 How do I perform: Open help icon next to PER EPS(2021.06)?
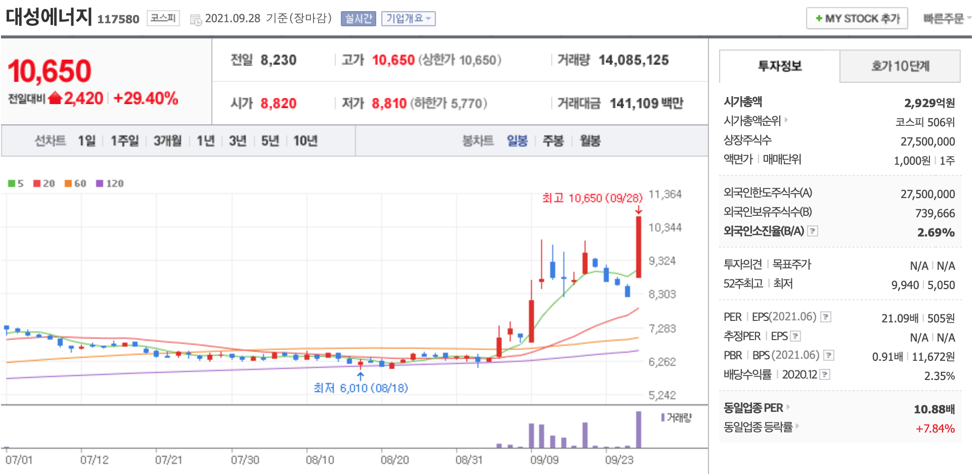826,317
